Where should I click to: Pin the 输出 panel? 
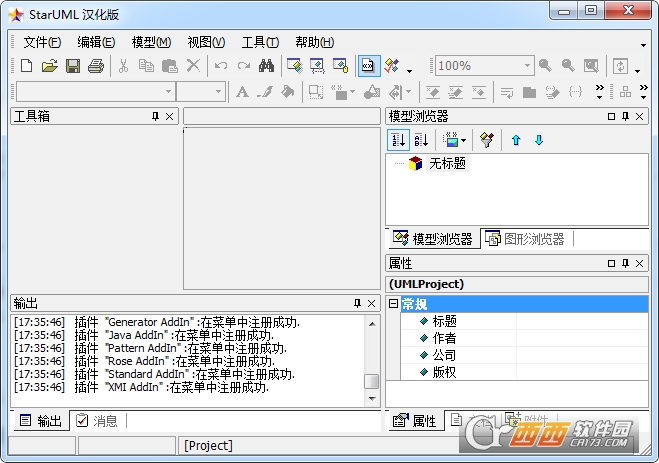(x=357, y=303)
